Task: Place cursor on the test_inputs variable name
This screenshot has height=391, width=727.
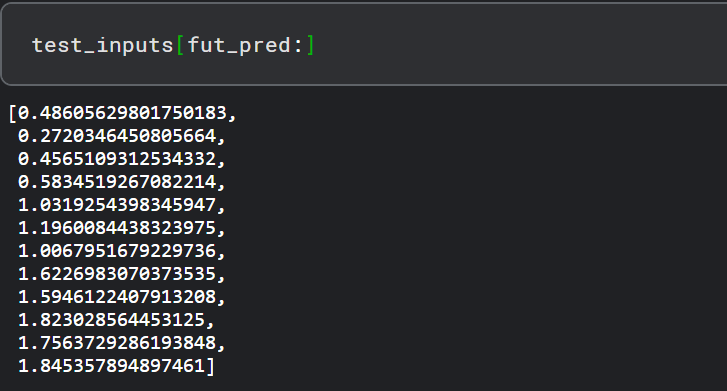Action: 102,45
